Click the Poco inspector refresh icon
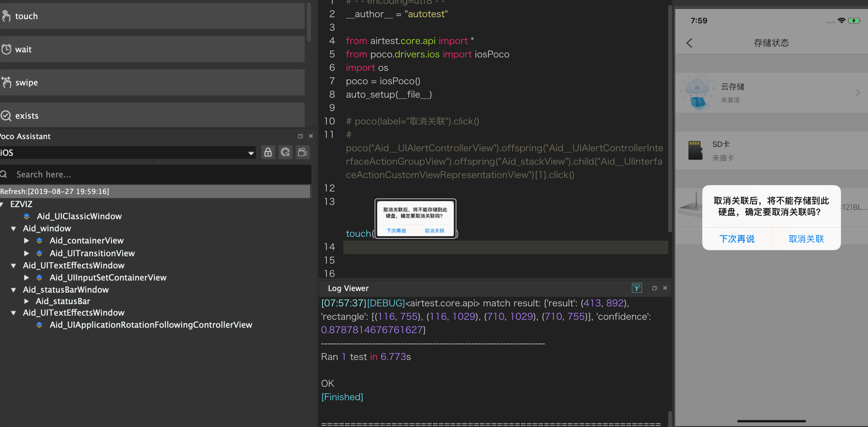 (x=285, y=152)
